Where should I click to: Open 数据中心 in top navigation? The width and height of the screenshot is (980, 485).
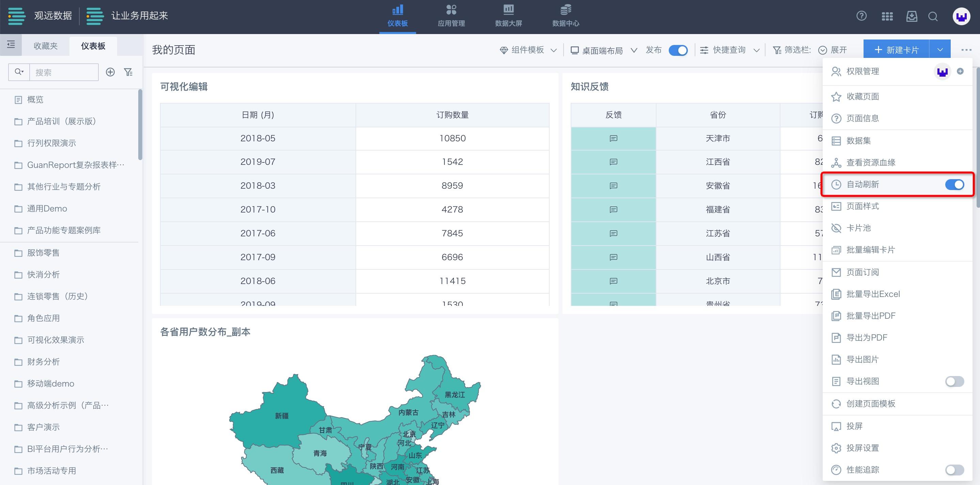[x=566, y=16]
